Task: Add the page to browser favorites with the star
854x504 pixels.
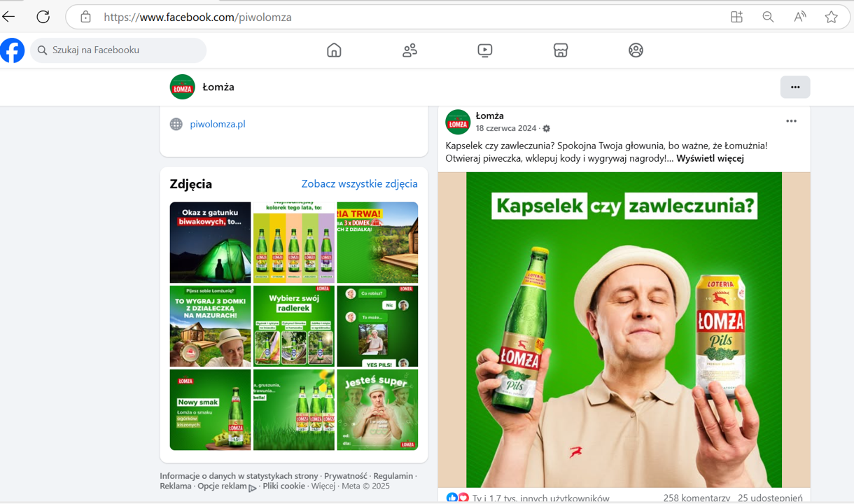Action: [831, 17]
